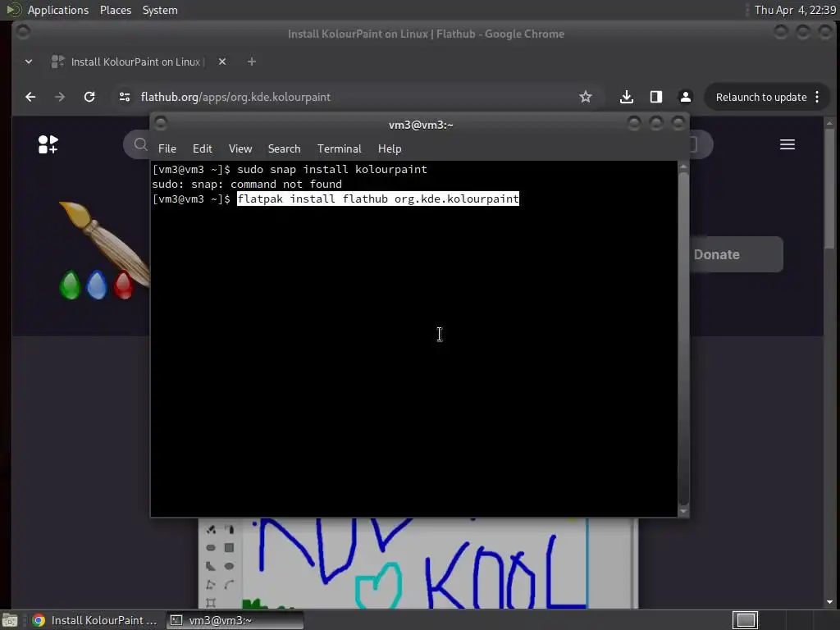Click Chrome's forward navigation arrow
This screenshot has height=630, width=840.
pyautogui.click(x=59, y=97)
